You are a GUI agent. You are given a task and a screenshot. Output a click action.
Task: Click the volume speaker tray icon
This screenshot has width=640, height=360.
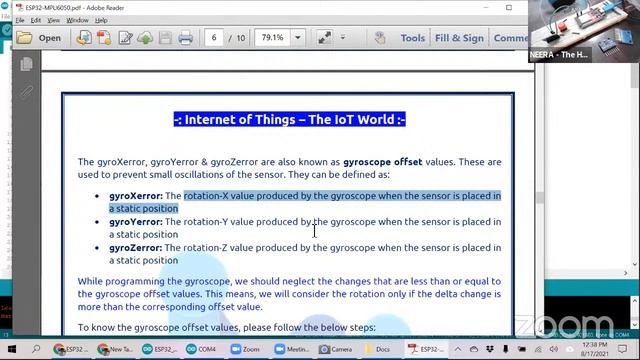tap(554, 349)
